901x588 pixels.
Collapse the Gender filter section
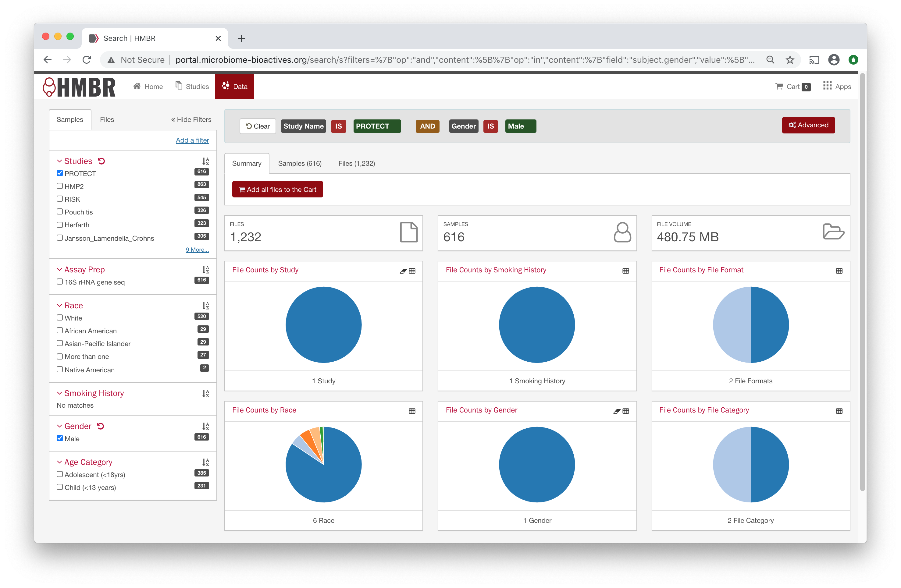point(59,426)
